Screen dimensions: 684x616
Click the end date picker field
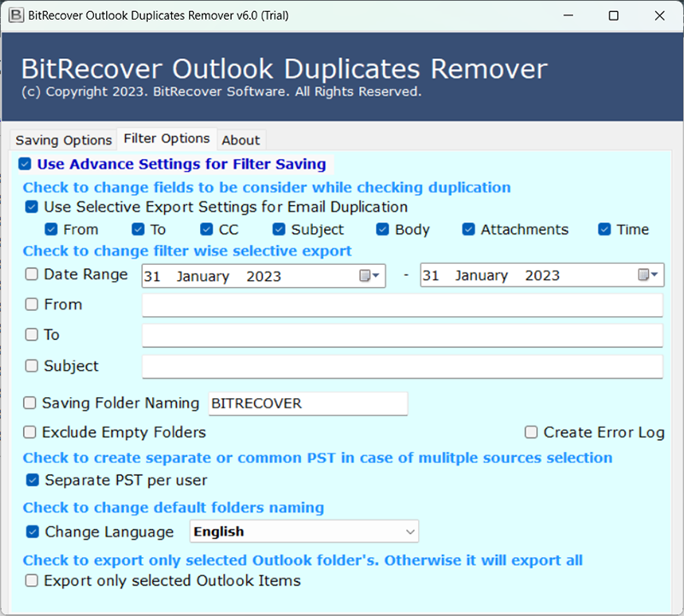(542, 275)
